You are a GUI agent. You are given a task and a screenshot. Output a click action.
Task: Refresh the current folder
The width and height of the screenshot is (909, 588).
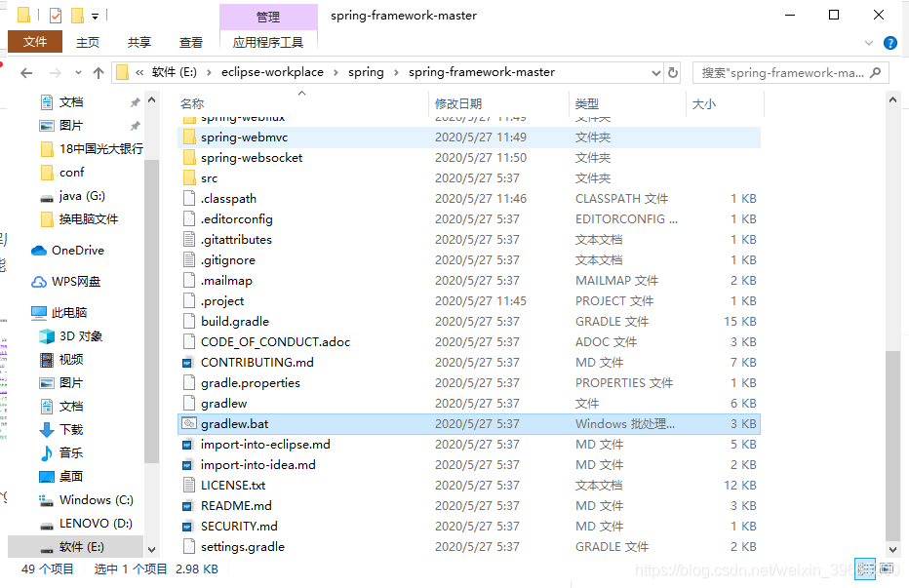pyautogui.click(x=672, y=72)
